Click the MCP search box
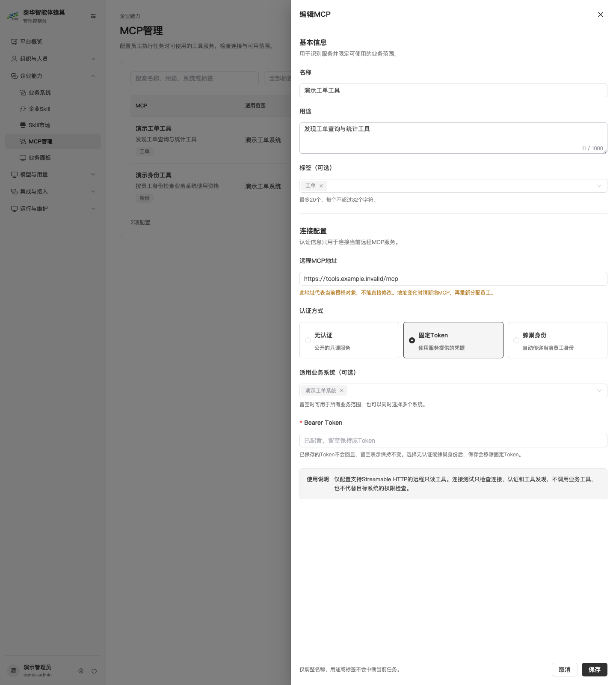The width and height of the screenshot is (616, 685). 195,78
